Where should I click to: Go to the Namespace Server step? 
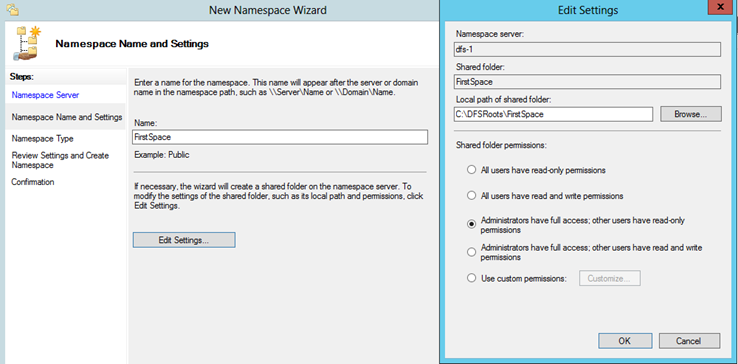[45, 95]
